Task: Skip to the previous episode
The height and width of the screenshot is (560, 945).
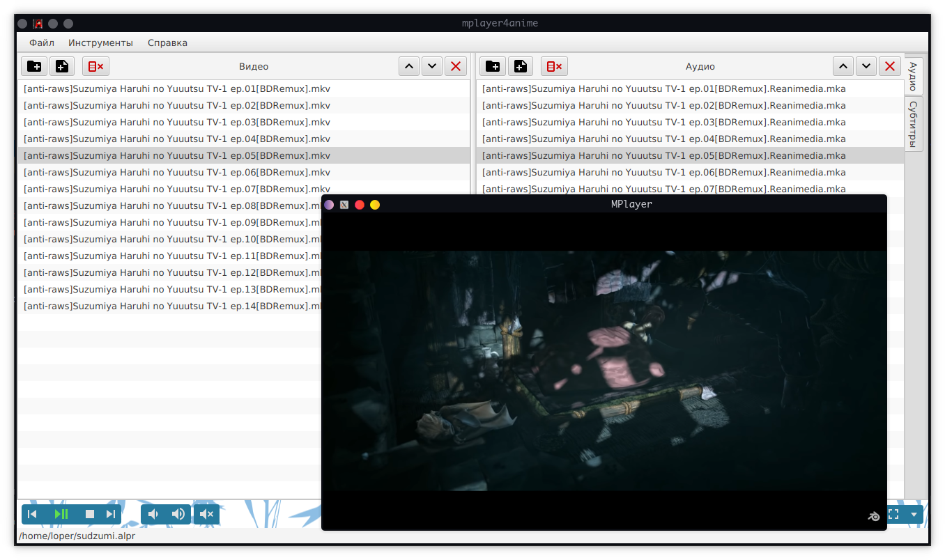Action: tap(32, 514)
